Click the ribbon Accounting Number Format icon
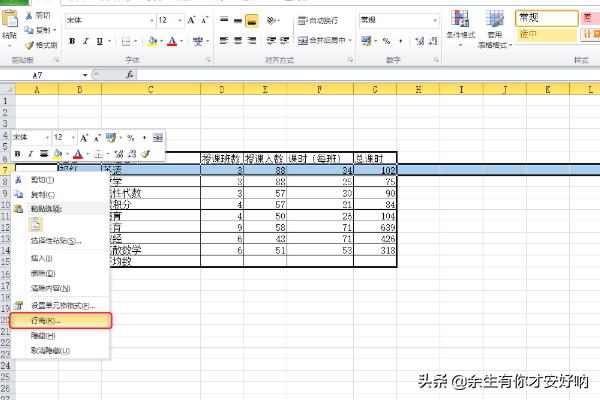Viewport: 600px width, 400px height. pyautogui.click(x=366, y=41)
